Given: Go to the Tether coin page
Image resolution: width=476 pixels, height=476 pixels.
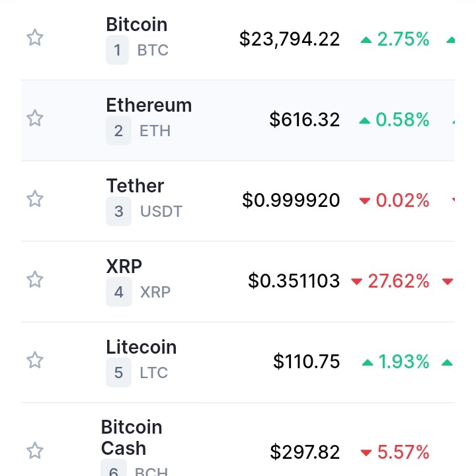Looking at the screenshot, I should [135, 186].
